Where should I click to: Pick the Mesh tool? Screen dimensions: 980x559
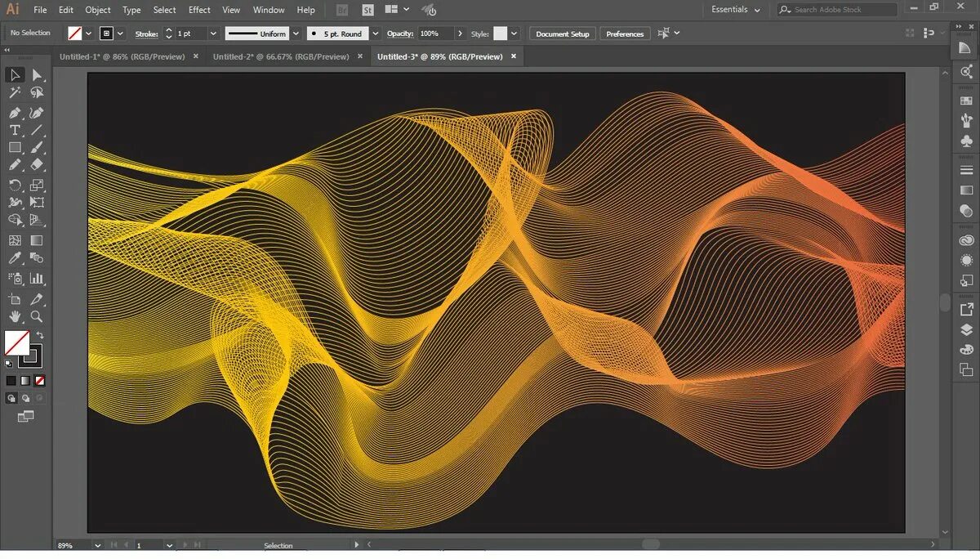[15, 241]
